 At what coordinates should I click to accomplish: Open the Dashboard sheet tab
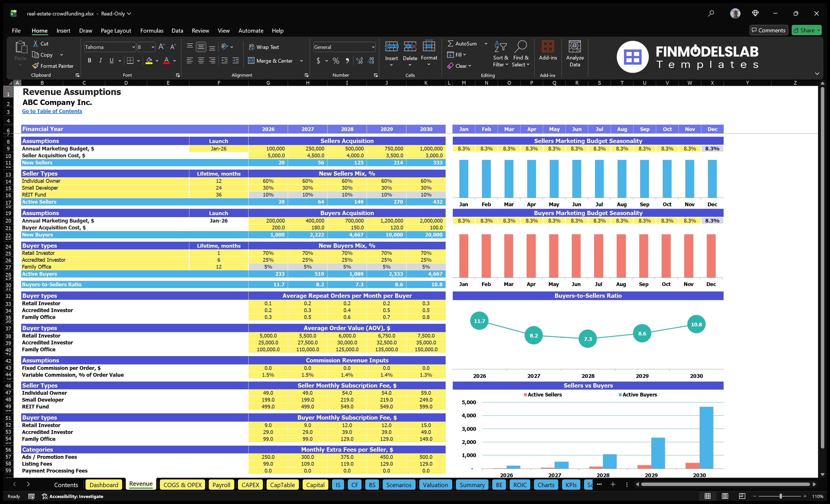click(104, 485)
